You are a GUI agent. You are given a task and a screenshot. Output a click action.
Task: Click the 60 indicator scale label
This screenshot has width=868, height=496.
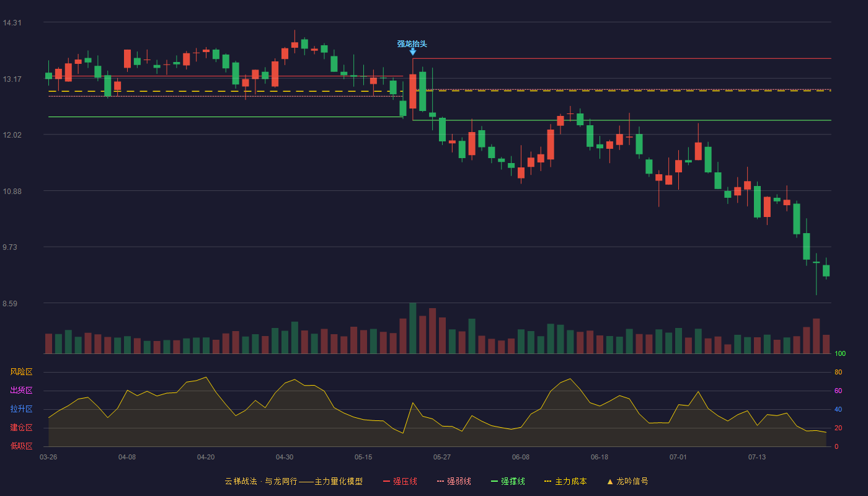coord(838,391)
